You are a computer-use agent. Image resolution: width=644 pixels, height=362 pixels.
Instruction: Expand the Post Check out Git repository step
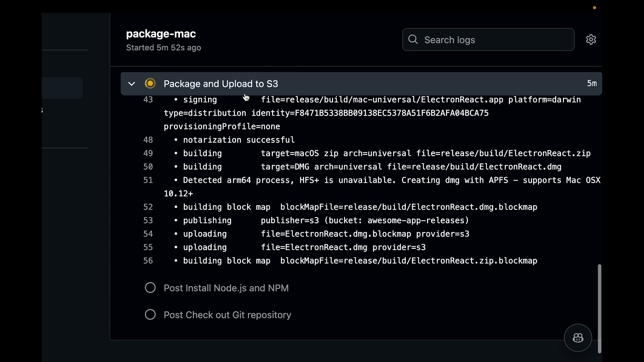coord(227,315)
